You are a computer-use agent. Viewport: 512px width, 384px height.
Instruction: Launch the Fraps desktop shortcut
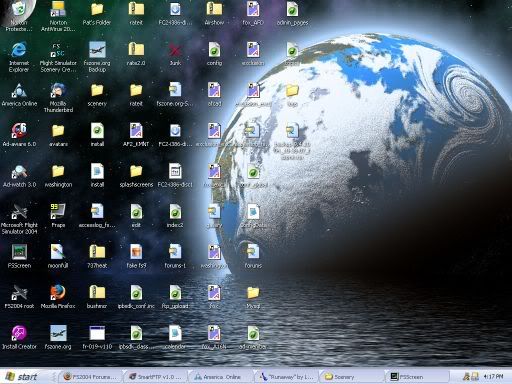[x=58, y=212]
